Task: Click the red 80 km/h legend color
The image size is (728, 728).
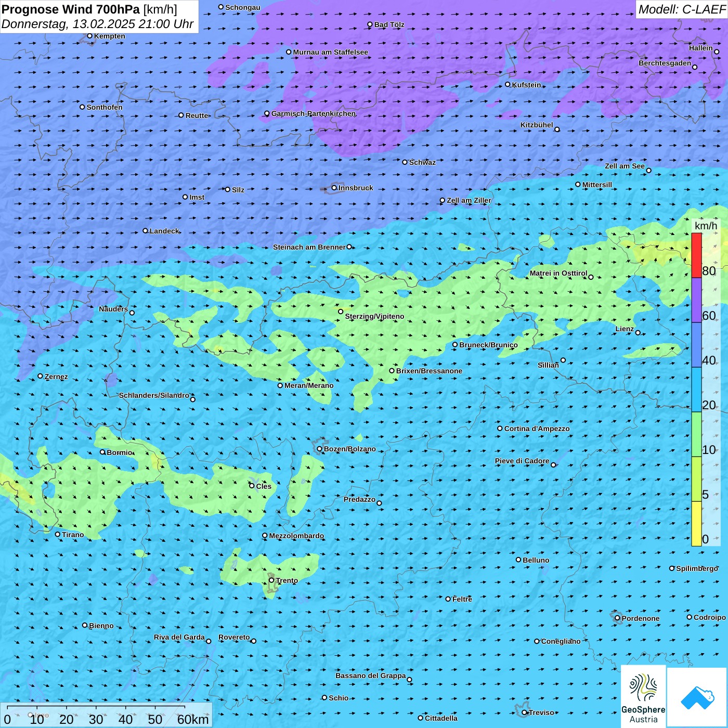Action: [696, 255]
